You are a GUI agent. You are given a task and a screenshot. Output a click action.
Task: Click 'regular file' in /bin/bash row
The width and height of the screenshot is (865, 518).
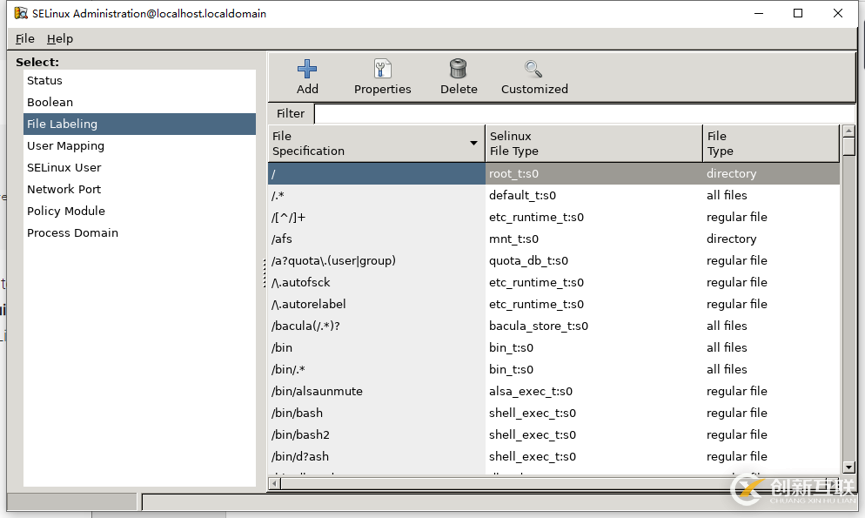tap(736, 413)
